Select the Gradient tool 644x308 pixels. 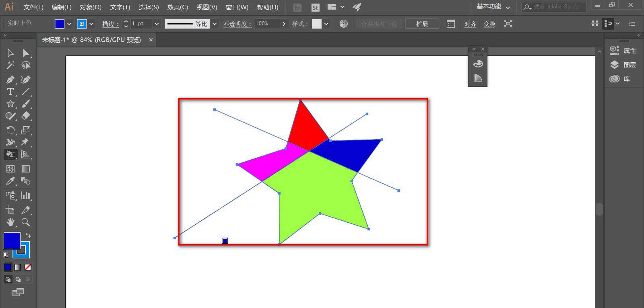pos(26,169)
